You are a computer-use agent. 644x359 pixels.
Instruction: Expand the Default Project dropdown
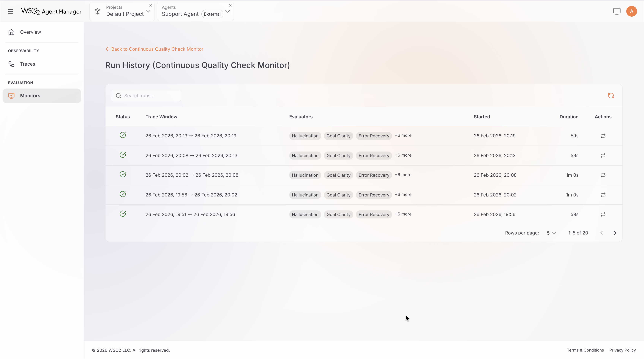coord(148,12)
